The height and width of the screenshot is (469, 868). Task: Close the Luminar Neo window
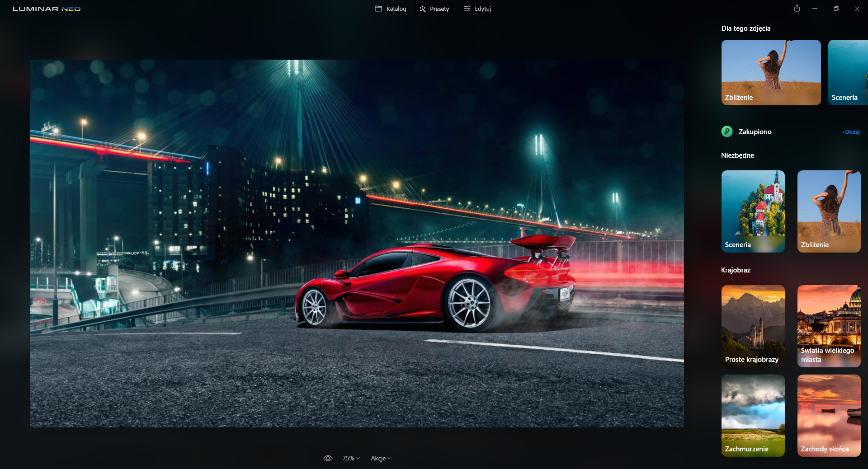[x=857, y=9]
